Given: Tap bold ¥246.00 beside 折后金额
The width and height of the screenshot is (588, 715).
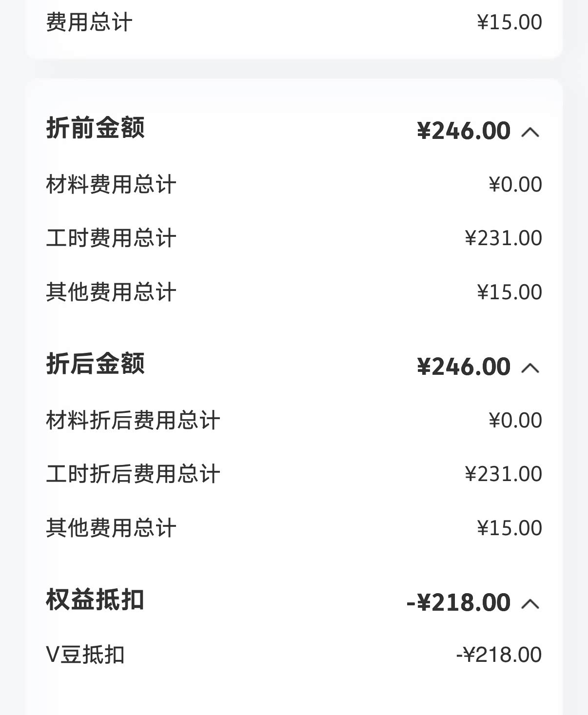Looking at the screenshot, I should click(x=464, y=367).
